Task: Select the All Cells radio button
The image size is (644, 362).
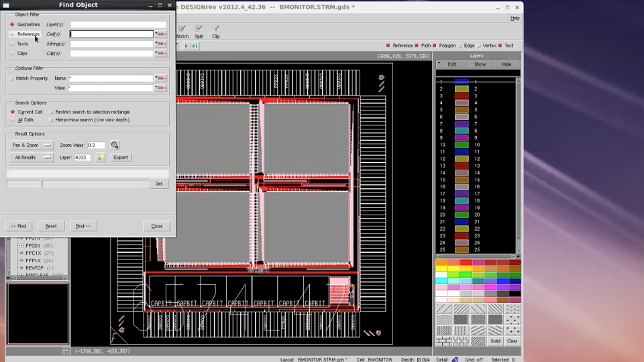Action: point(13,120)
